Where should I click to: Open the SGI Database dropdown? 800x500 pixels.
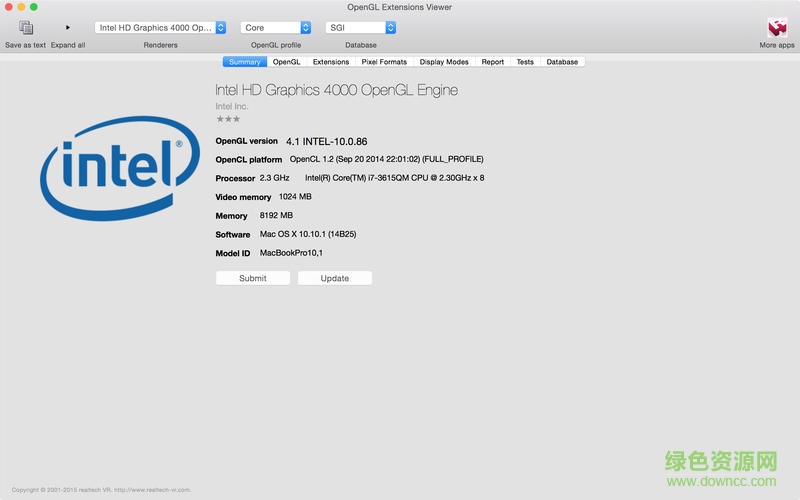pos(361,28)
